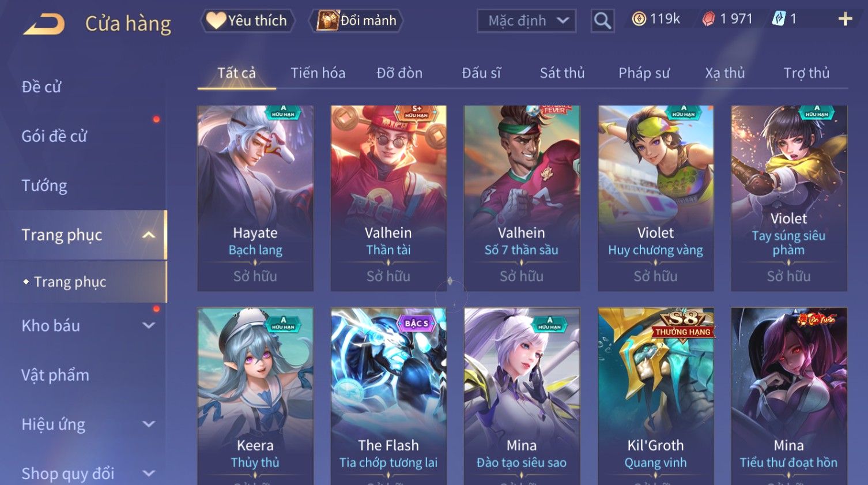Tap the plus icon to add currency

coord(845,19)
